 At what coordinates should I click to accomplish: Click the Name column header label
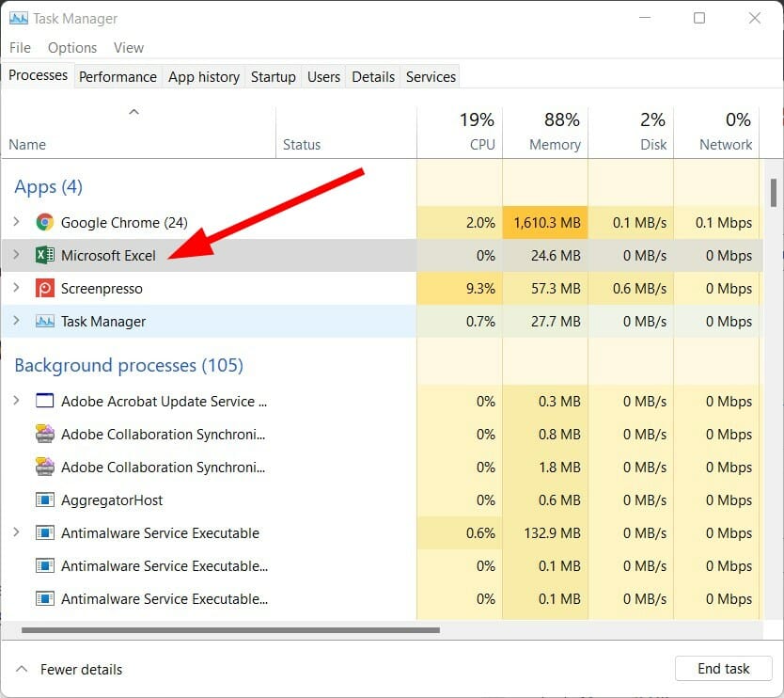[x=27, y=145]
